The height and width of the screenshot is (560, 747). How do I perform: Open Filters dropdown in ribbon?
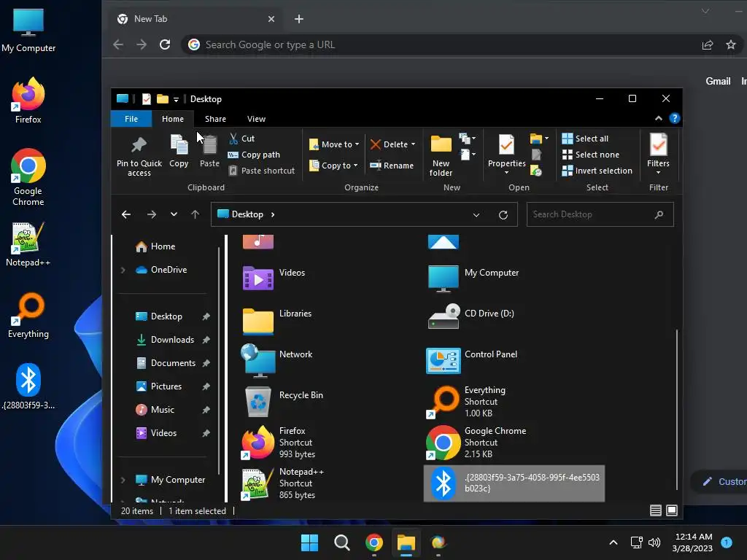pos(659,155)
